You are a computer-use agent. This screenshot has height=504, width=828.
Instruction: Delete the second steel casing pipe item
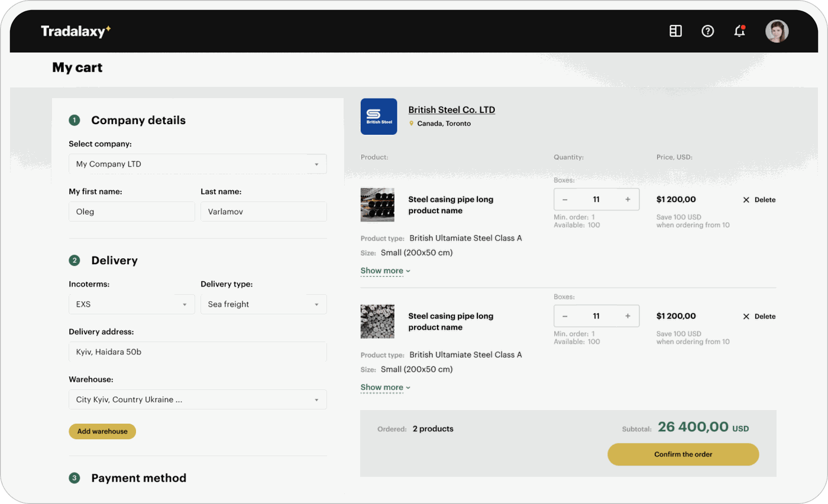759,316
